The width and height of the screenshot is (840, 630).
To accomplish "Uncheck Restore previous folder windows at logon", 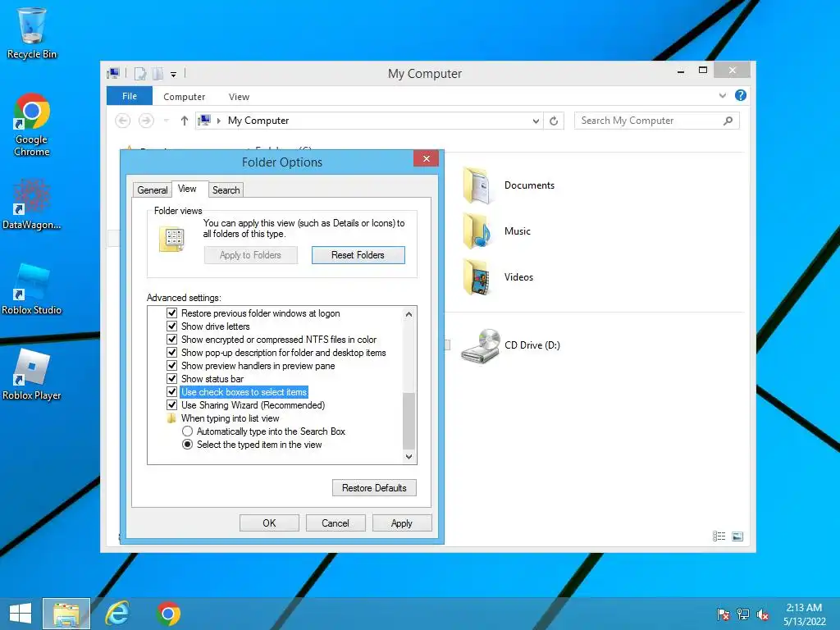I will pyautogui.click(x=172, y=313).
